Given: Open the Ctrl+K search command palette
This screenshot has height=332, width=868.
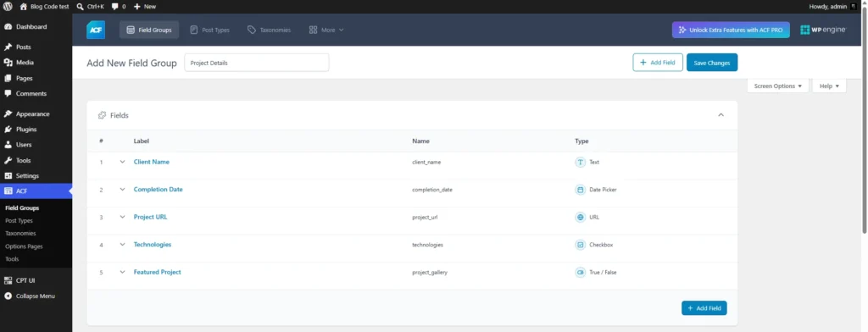Looking at the screenshot, I should coord(90,7).
